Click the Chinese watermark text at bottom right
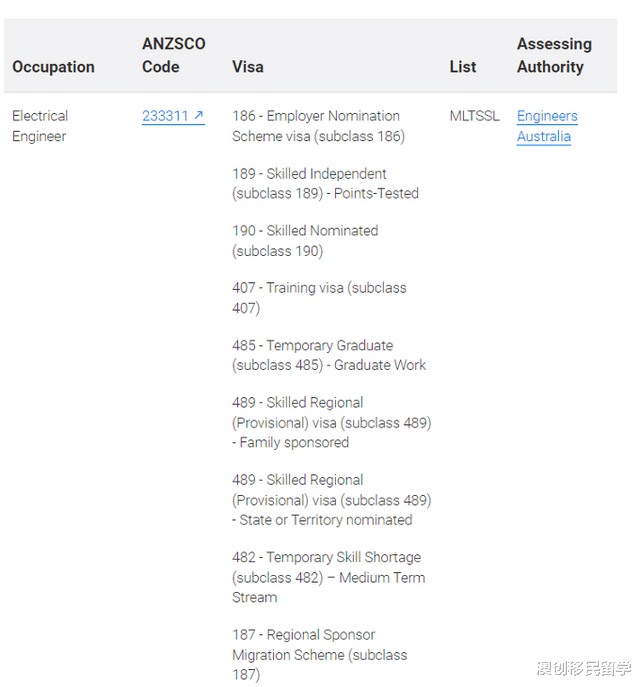This screenshot has width=640, height=687. pos(584,668)
